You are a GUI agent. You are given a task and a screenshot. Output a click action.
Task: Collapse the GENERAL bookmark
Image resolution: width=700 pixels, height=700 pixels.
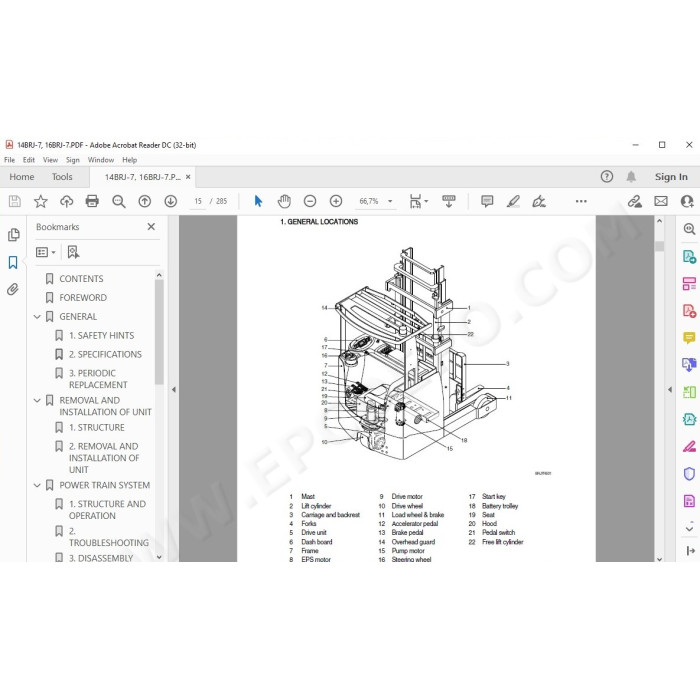[38, 317]
